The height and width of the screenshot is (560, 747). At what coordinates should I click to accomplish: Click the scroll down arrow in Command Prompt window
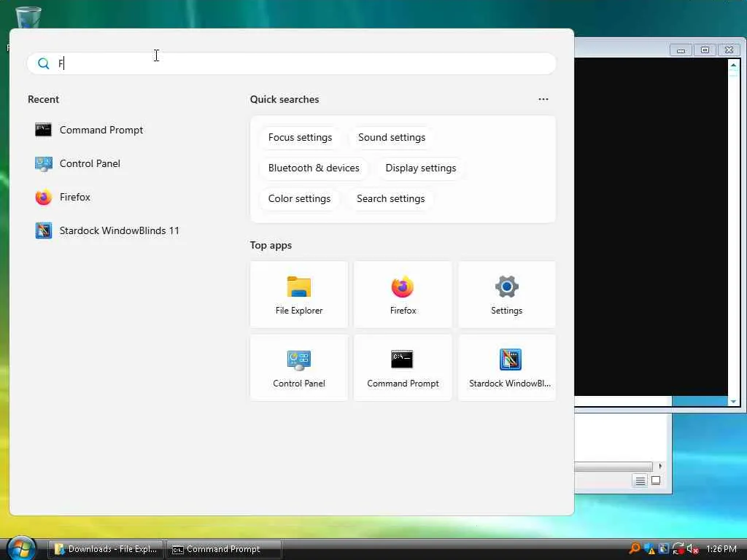coord(733,402)
